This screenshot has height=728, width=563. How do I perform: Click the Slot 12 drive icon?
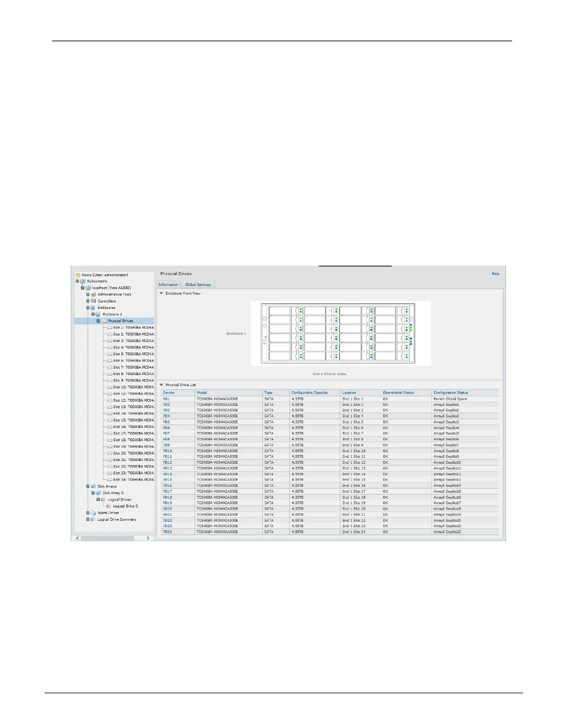[x=109, y=400]
